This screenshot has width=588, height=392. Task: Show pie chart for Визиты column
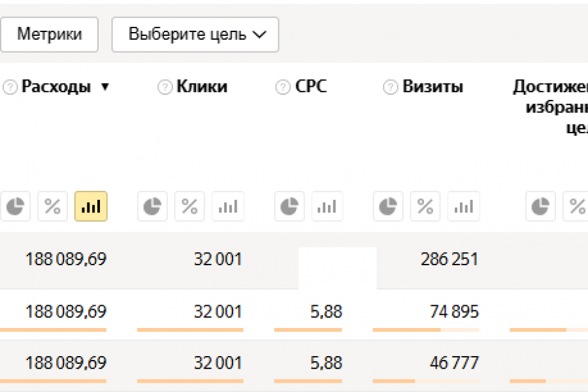point(388,206)
